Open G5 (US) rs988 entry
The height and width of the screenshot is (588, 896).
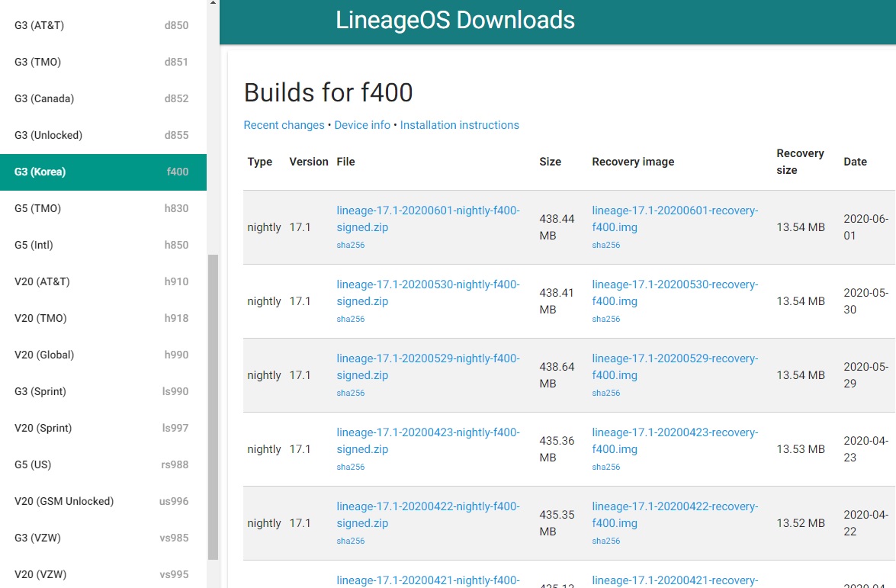(103, 464)
